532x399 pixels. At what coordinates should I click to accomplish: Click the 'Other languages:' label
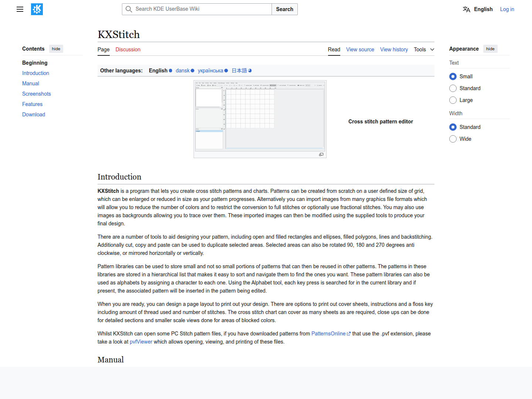[121, 71]
